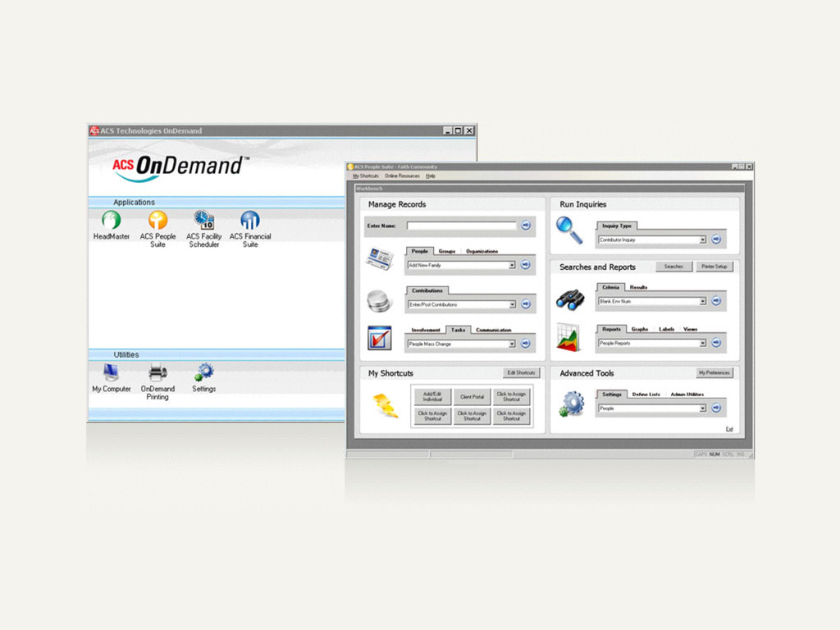Expand the Contributor Inquiry dropdown

click(x=703, y=240)
